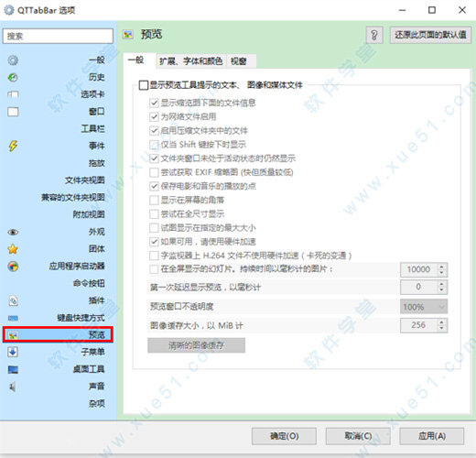Viewport: 476px width, 458px height.
Task: Click the first-delay 0 value field
Action: pyautogui.click(x=418, y=287)
